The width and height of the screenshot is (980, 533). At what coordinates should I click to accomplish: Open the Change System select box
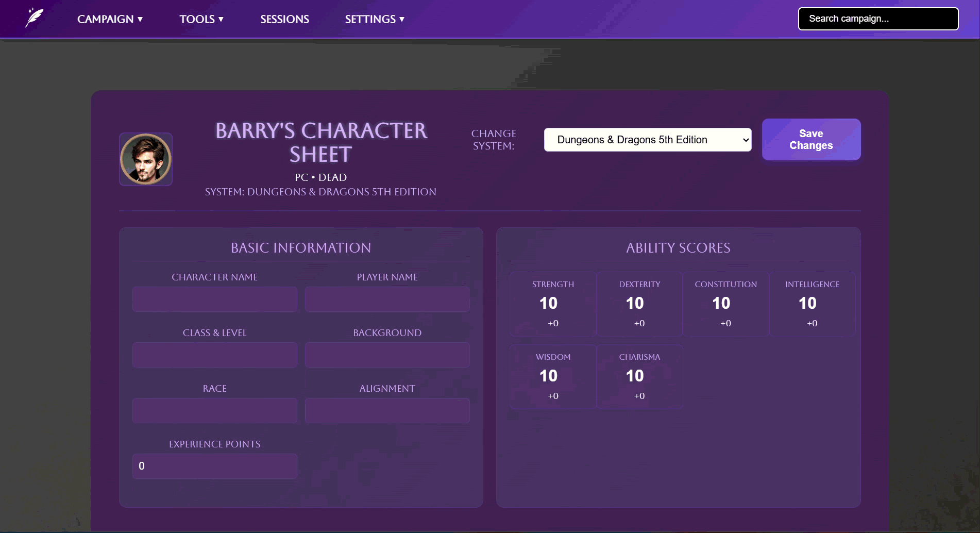(x=647, y=140)
